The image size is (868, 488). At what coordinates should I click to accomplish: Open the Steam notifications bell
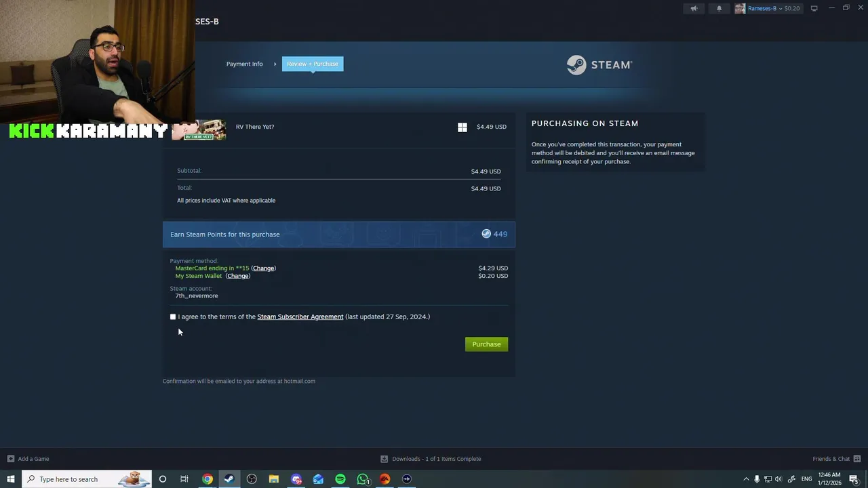719,9
